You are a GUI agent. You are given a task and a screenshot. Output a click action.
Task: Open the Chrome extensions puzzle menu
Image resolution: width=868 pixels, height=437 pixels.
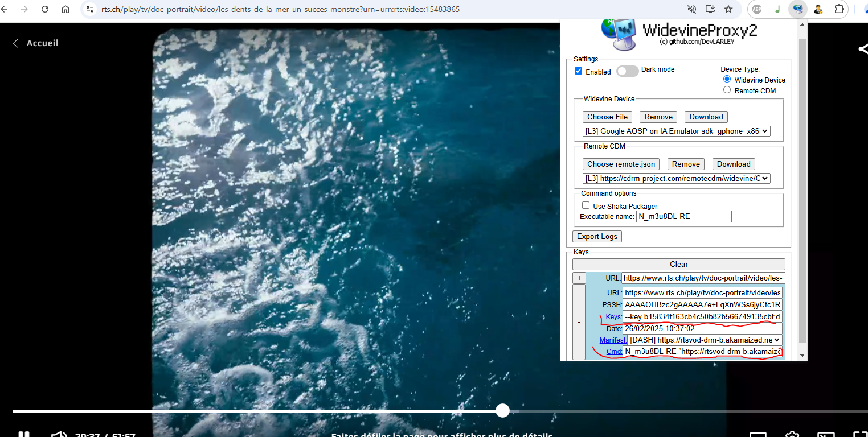839,9
